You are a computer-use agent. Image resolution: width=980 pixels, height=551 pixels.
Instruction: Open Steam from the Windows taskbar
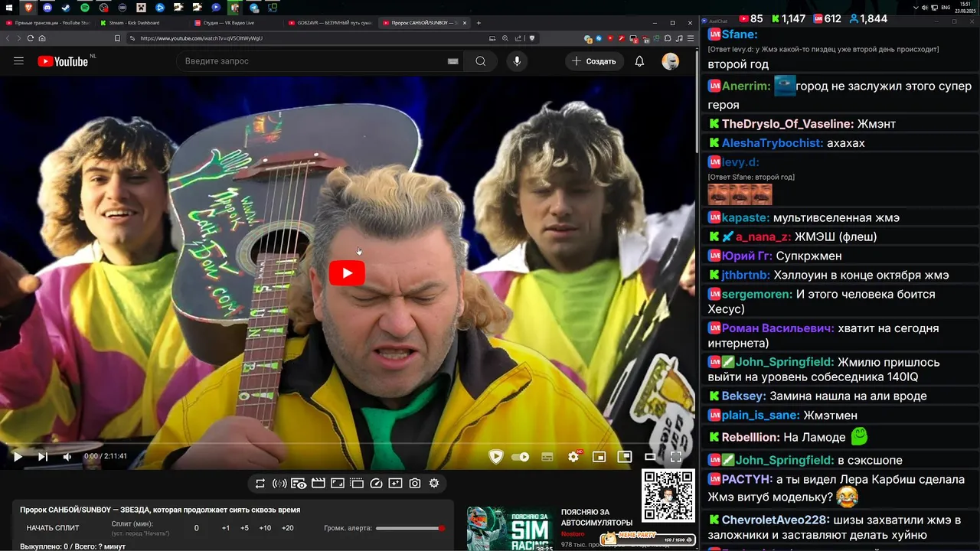(x=66, y=7)
